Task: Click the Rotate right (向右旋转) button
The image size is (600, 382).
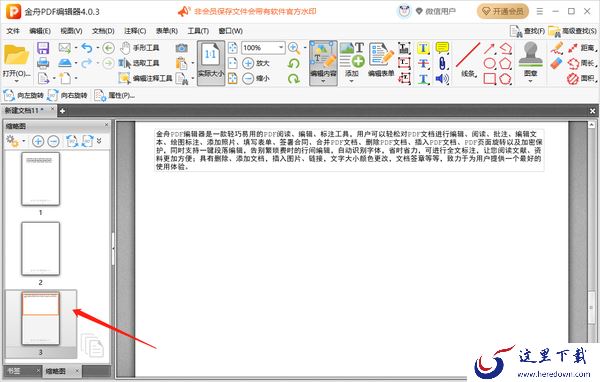Action: (x=67, y=95)
